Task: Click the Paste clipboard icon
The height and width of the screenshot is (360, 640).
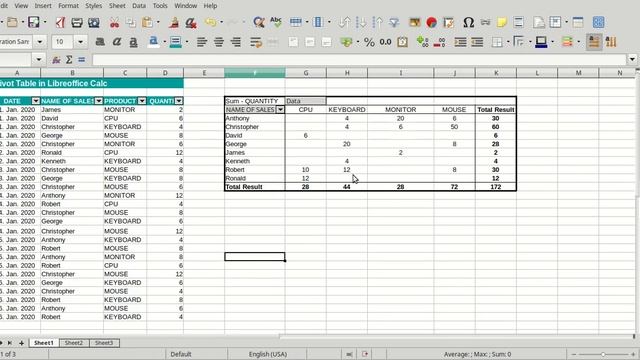Action: coord(147,22)
